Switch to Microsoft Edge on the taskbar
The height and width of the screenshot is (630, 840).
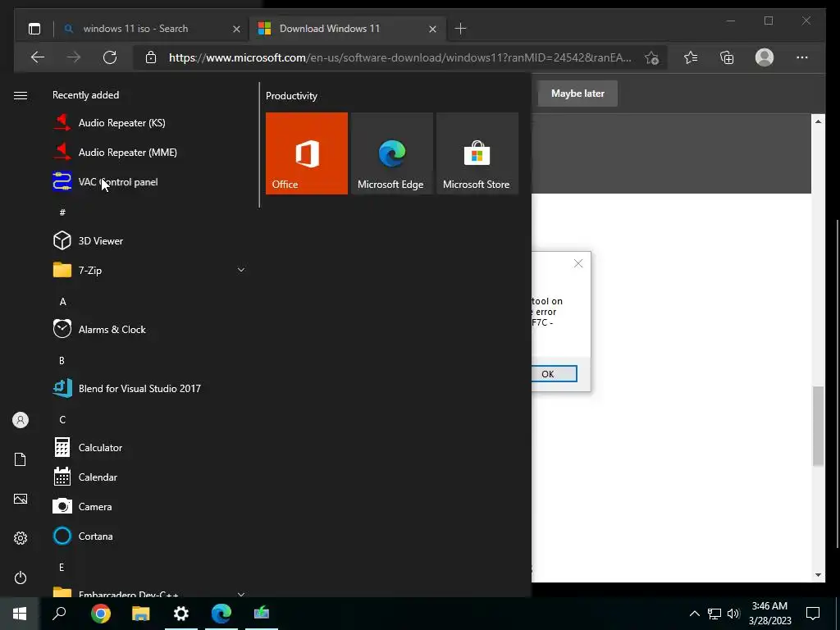pyautogui.click(x=221, y=614)
